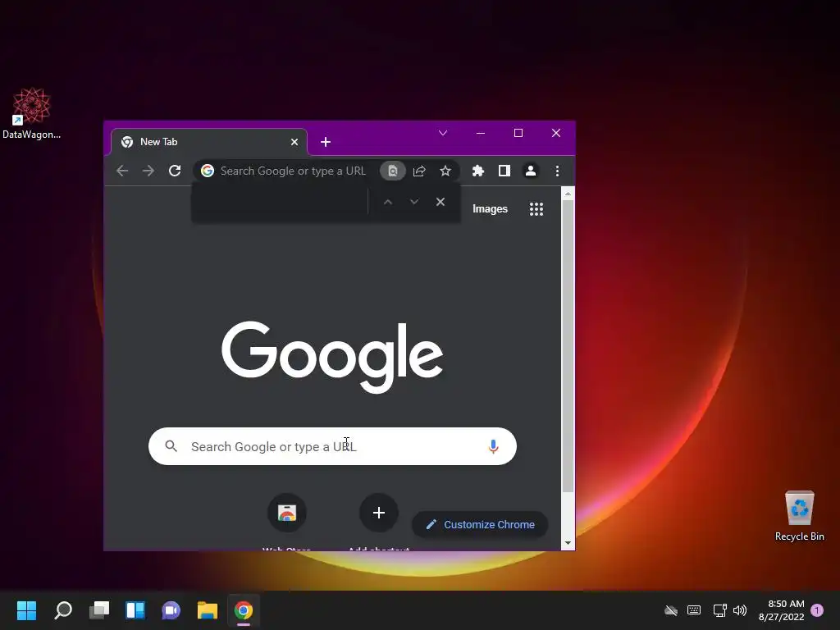This screenshot has width=840, height=630.
Task: Click the find-in-page icon in the omnibox
Action: [x=393, y=171]
